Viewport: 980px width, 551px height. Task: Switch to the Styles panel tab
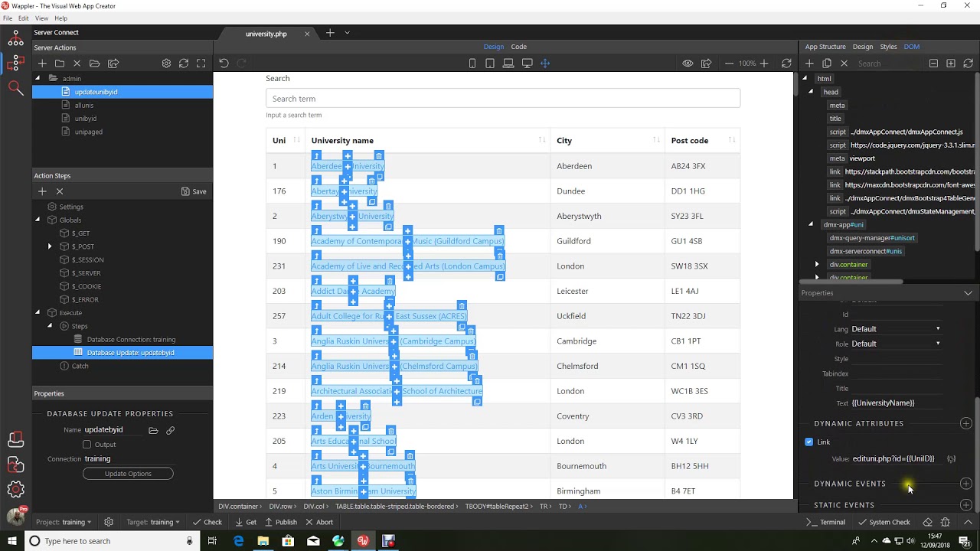[888, 47]
